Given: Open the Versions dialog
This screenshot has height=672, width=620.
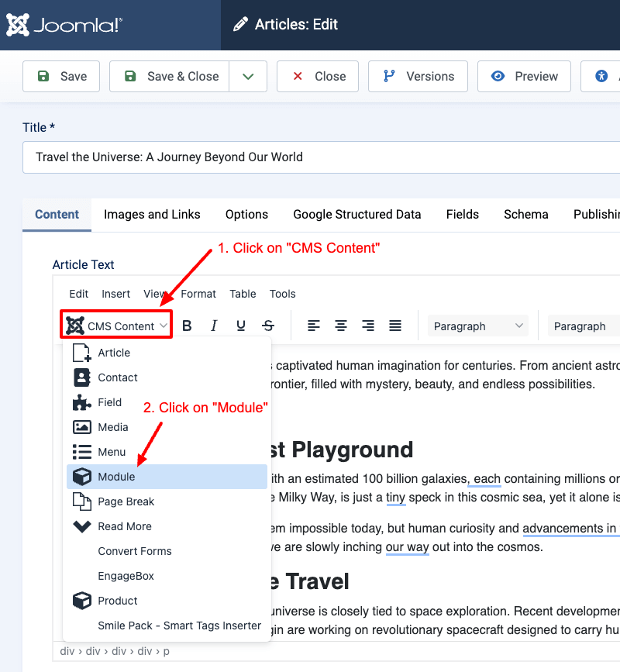Looking at the screenshot, I should [418, 76].
